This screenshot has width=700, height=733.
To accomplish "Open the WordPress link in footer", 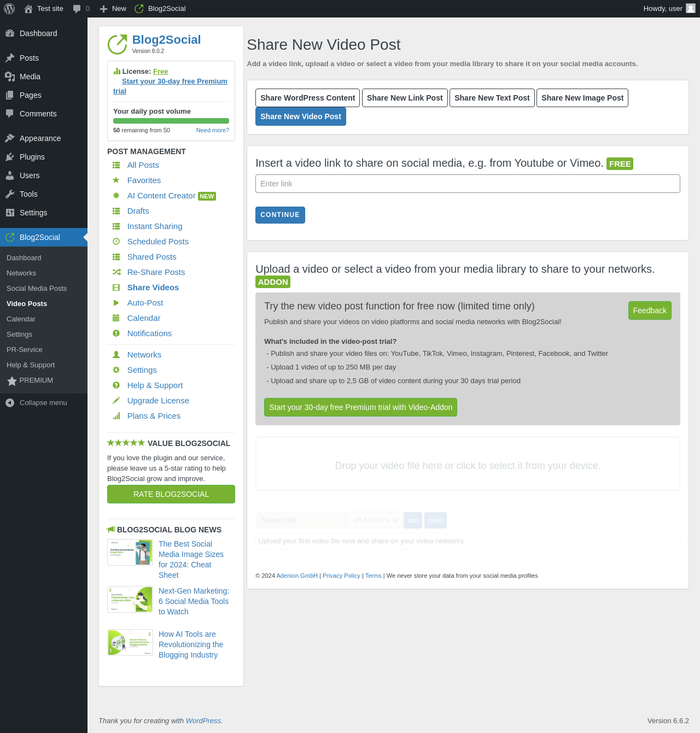I will coord(203,721).
